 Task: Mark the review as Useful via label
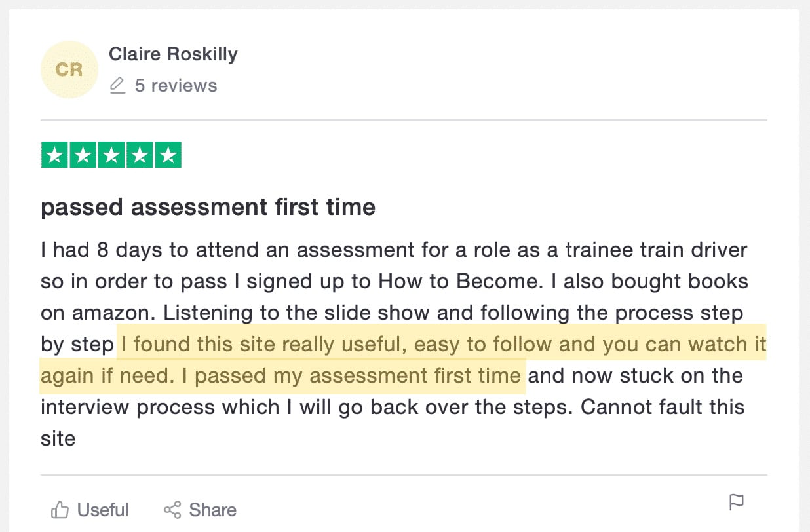click(x=103, y=510)
